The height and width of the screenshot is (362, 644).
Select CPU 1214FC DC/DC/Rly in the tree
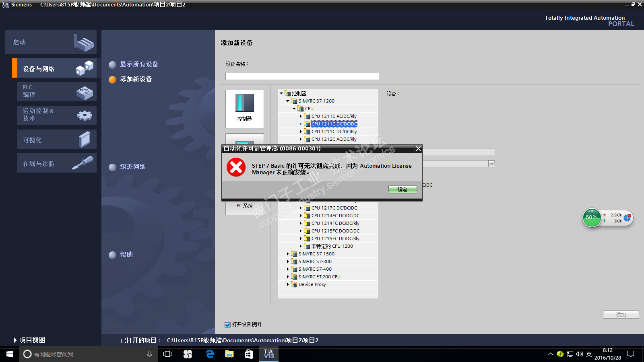[x=335, y=223]
